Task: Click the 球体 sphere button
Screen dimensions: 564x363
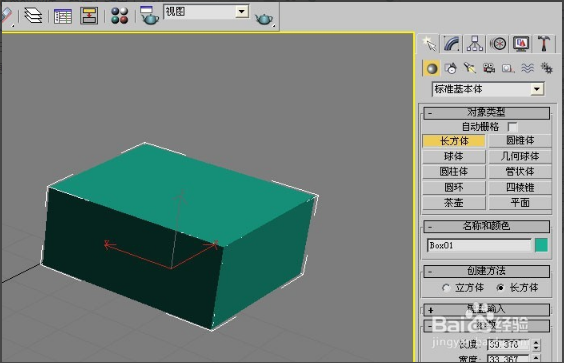Action: pos(454,156)
